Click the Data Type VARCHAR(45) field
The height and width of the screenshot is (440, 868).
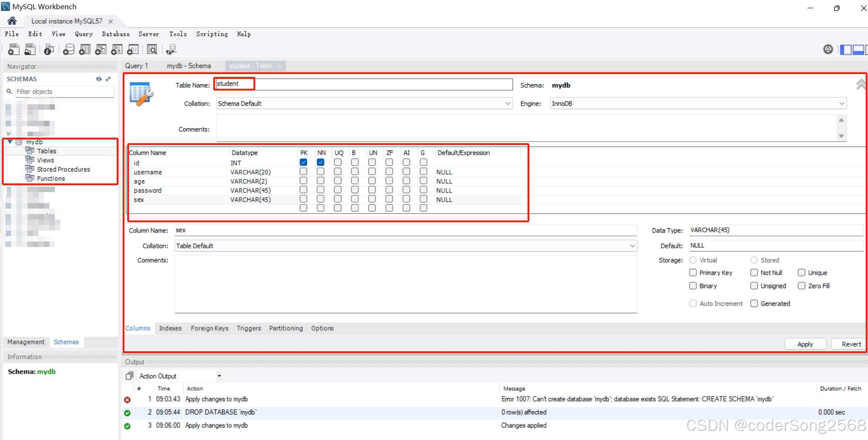776,230
